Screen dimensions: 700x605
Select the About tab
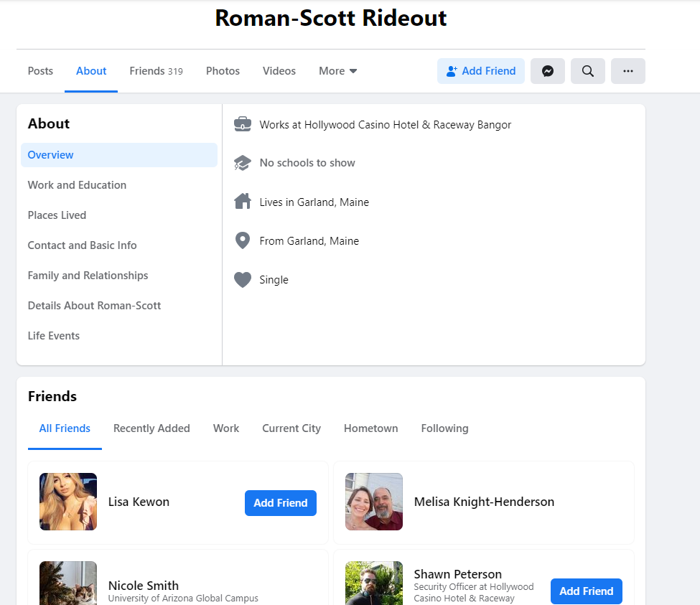pos(91,71)
